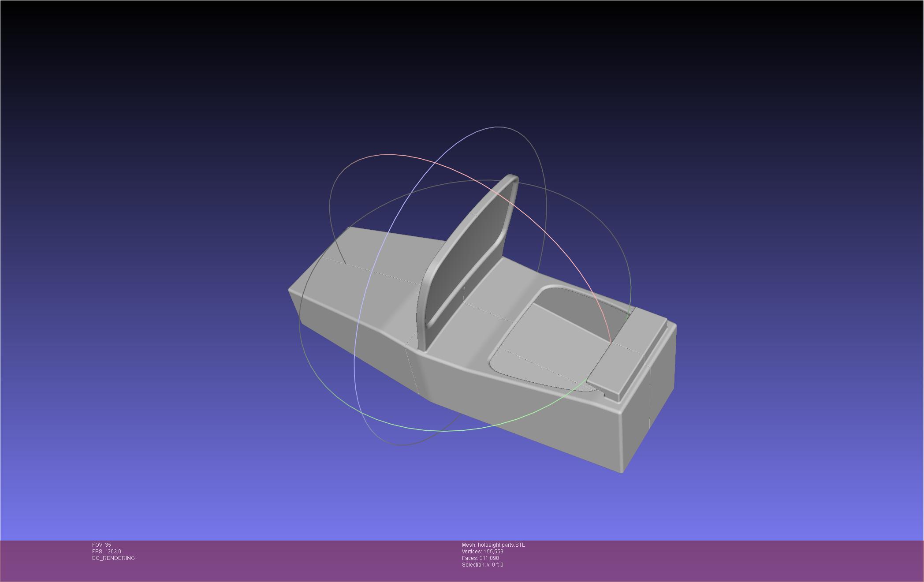Click the Vertices: 155,559 info line
The height and width of the screenshot is (582, 924).
(482, 552)
